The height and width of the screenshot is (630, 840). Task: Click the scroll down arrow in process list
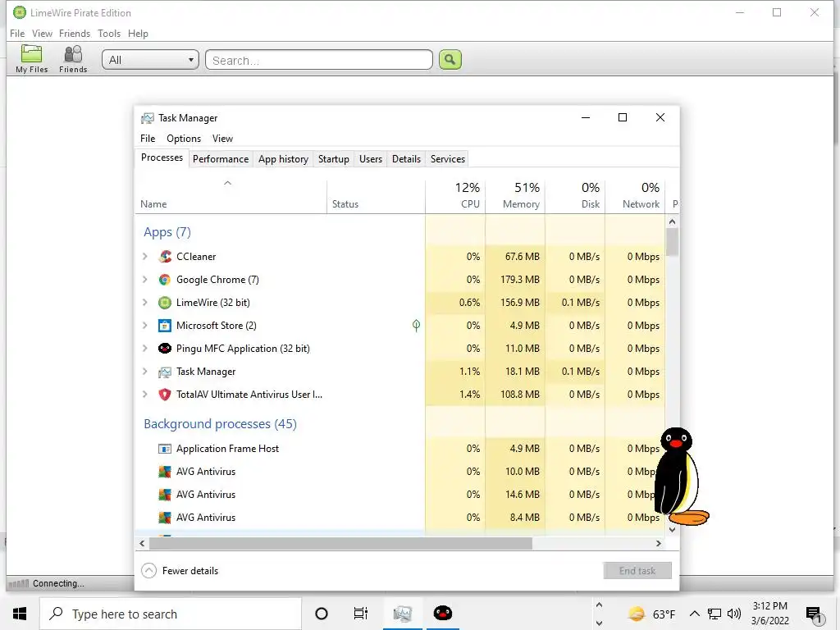tap(673, 529)
